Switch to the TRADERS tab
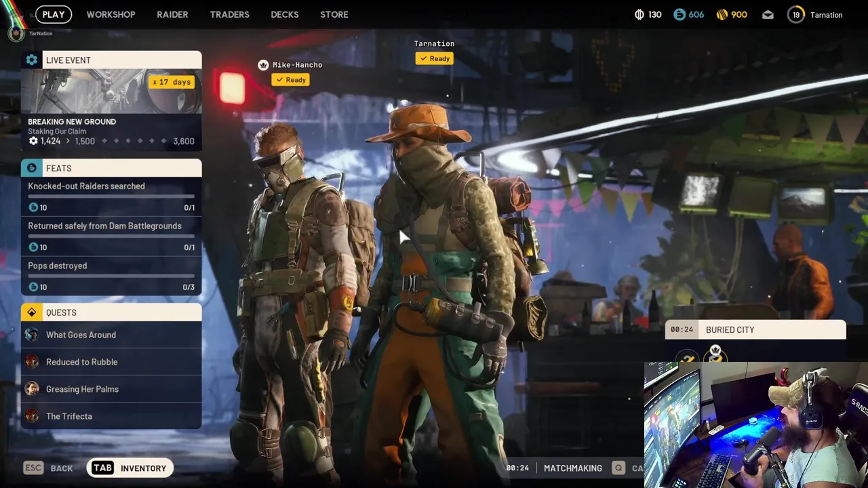 (x=230, y=14)
